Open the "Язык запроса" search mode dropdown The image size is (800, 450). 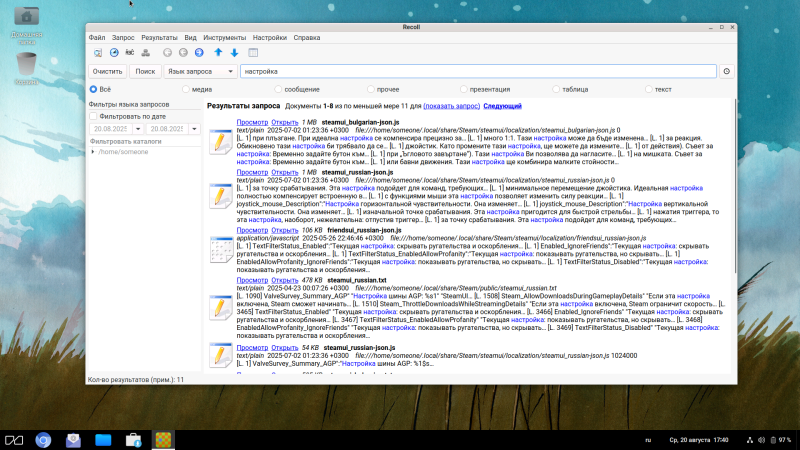199,71
